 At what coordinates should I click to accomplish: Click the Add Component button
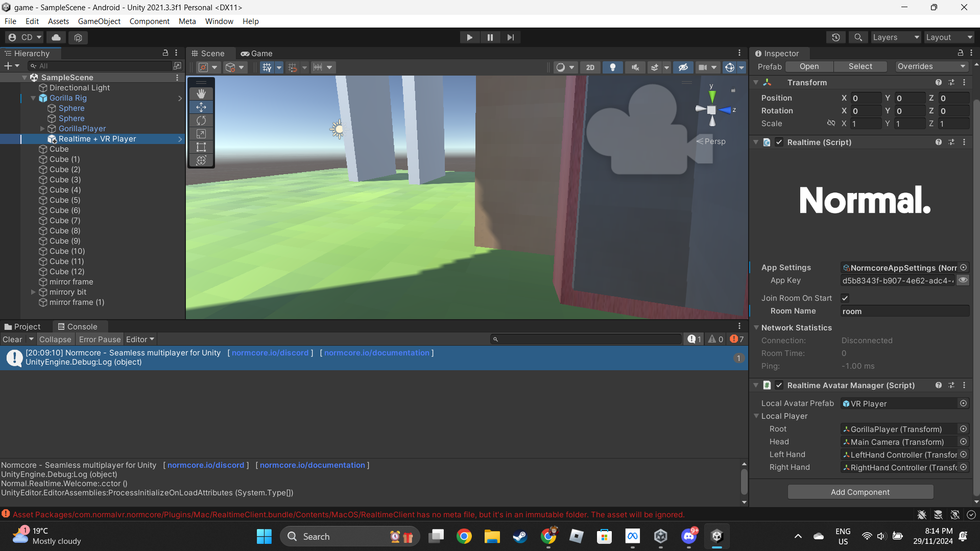860,492
